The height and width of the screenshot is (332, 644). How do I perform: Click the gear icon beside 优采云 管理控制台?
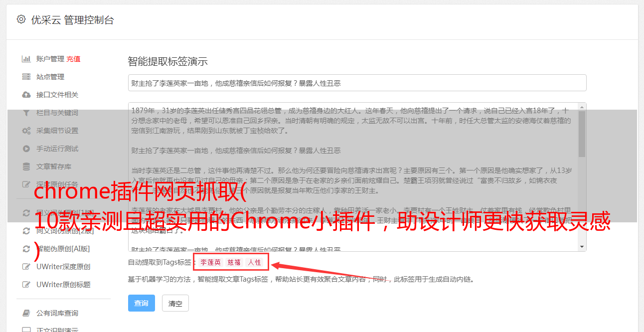[21, 19]
